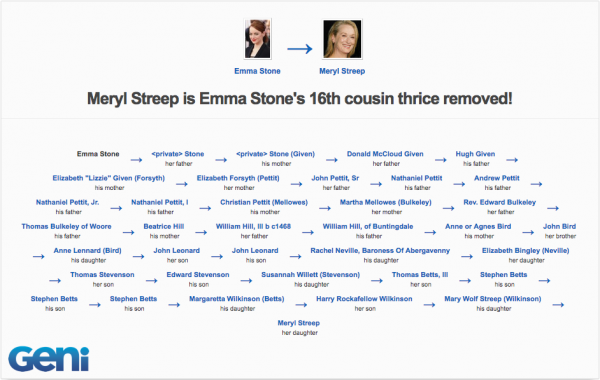Select Rachel Neville, Baroness Of Abergavenny

click(380, 250)
